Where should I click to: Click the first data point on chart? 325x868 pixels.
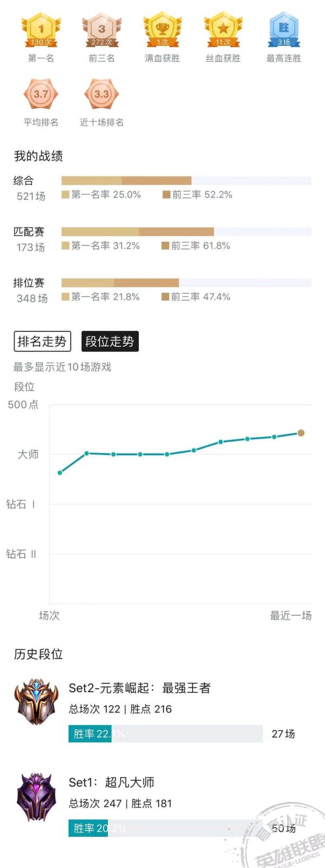[60, 473]
